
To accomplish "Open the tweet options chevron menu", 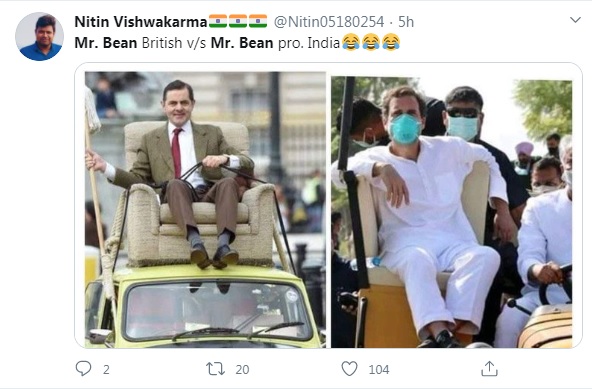I will (x=575, y=20).
